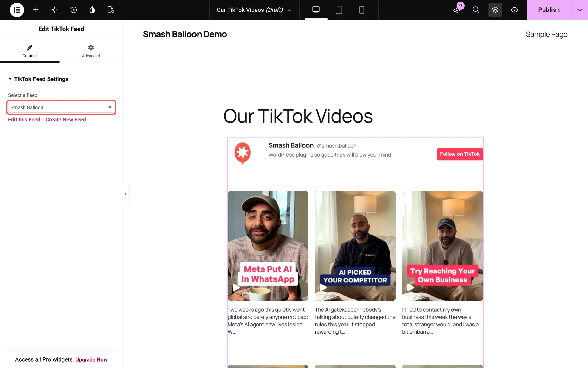
Task: Click the Smash Balloon feed profile name
Action: pos(291,145)
